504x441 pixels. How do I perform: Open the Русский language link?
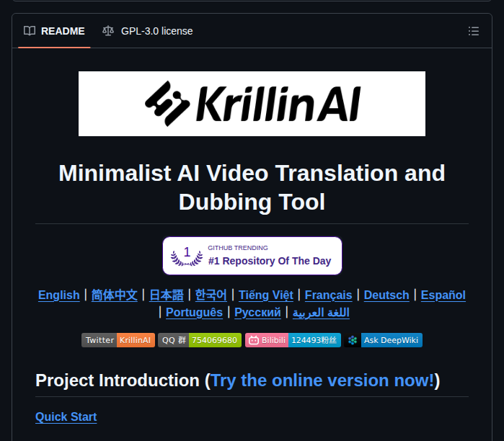pos(257,313)
